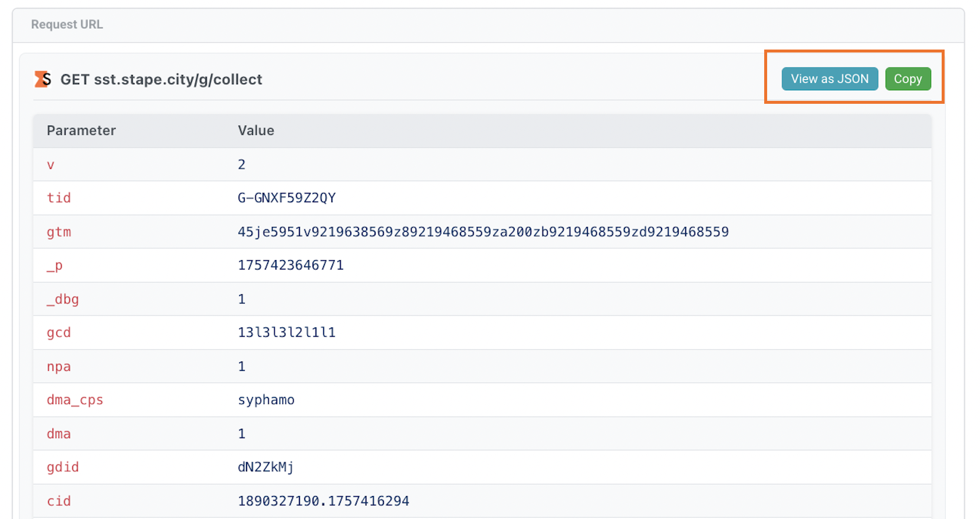Select the dma_cps parameter name
980x519 pixels.
point(75,400)
